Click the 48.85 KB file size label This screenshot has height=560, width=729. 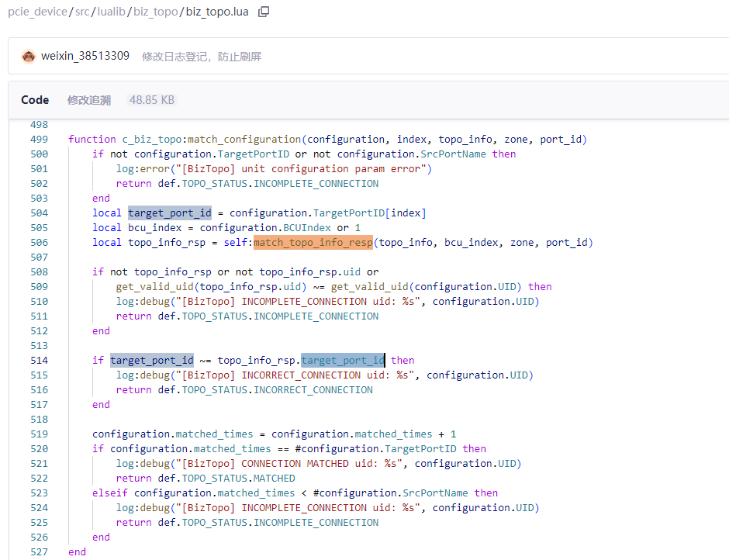[x=152, y=100]
